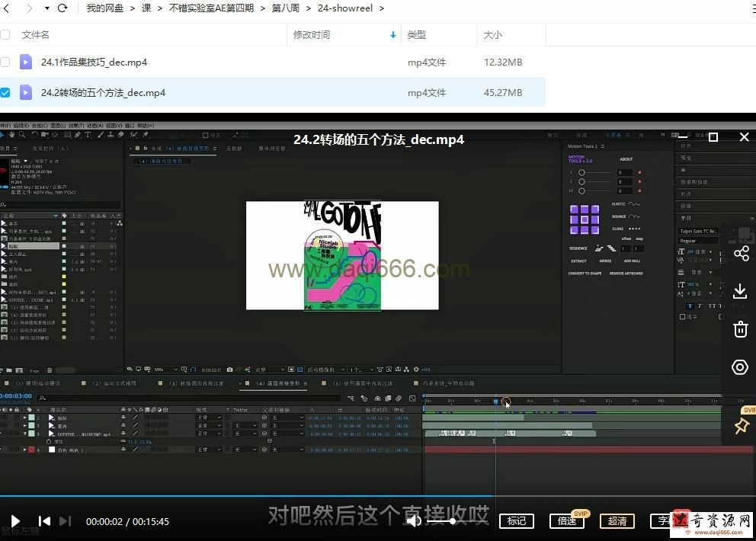Click the blue sort arrow by 修改时间

point(393,35)
